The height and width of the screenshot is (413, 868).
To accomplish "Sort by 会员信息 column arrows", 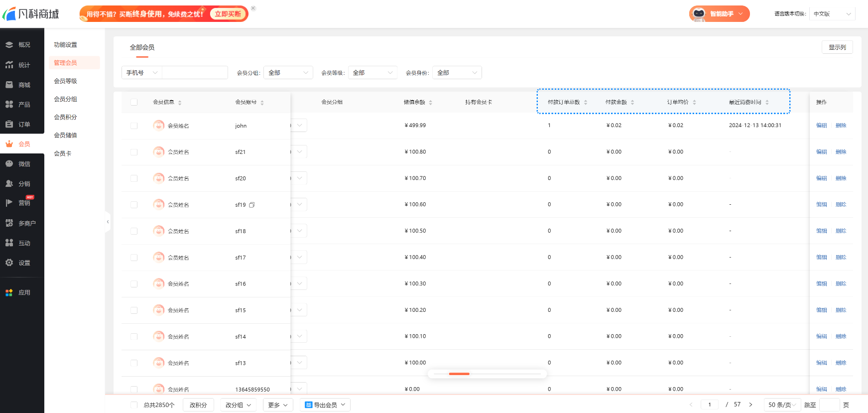I will [180, 103].
